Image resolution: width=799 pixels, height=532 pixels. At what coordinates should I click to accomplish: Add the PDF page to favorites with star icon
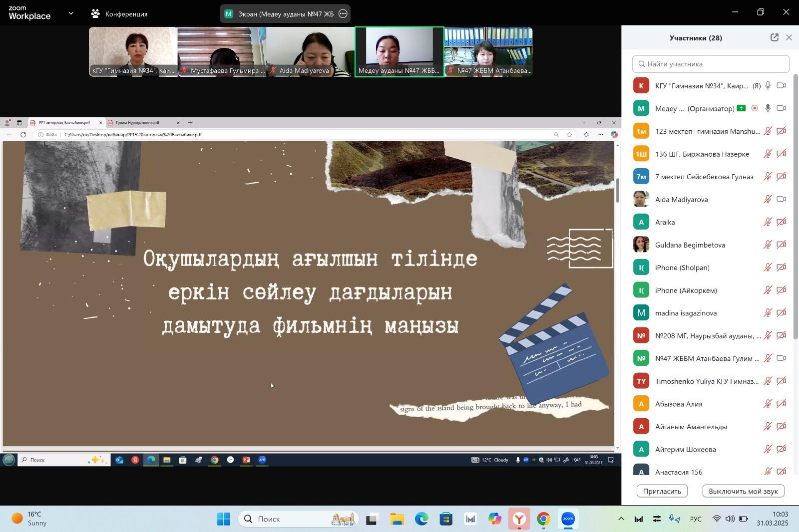570,135
